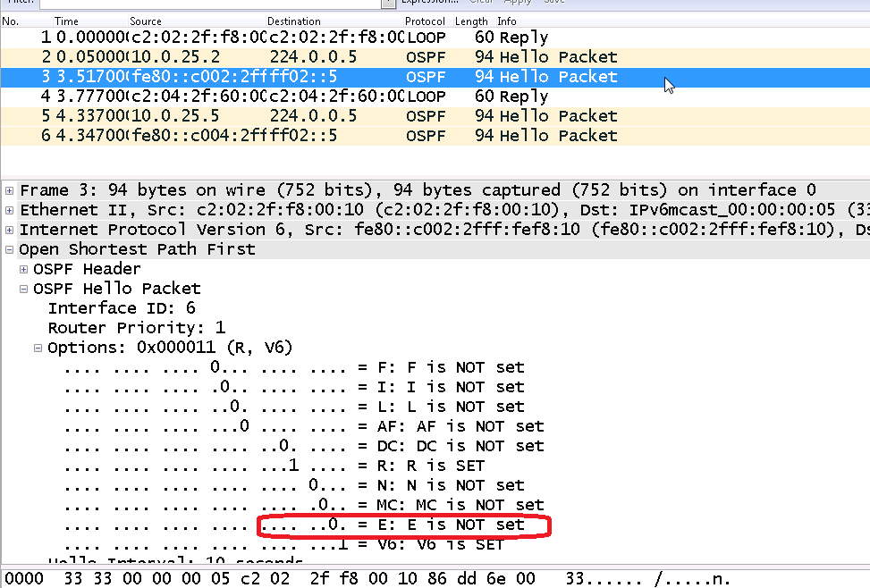This screenshot has height=588, width=870.
Task: Select the 'R: R is SET' flag row
Action: (275, 466)
